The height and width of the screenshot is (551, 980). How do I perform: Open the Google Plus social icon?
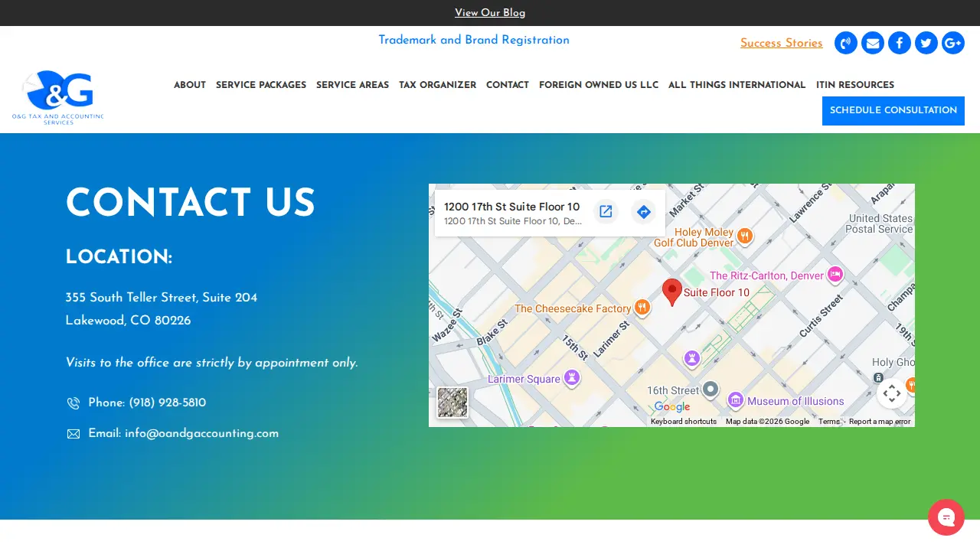(x=953, y=43)
